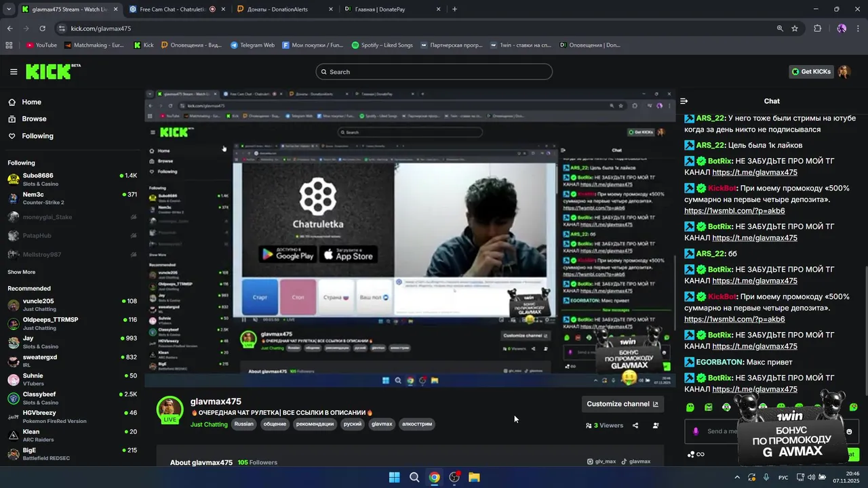Viewport: 868px width, 488px height.
Task: Open the browser apps grid icon
Action: pos(9,45)
